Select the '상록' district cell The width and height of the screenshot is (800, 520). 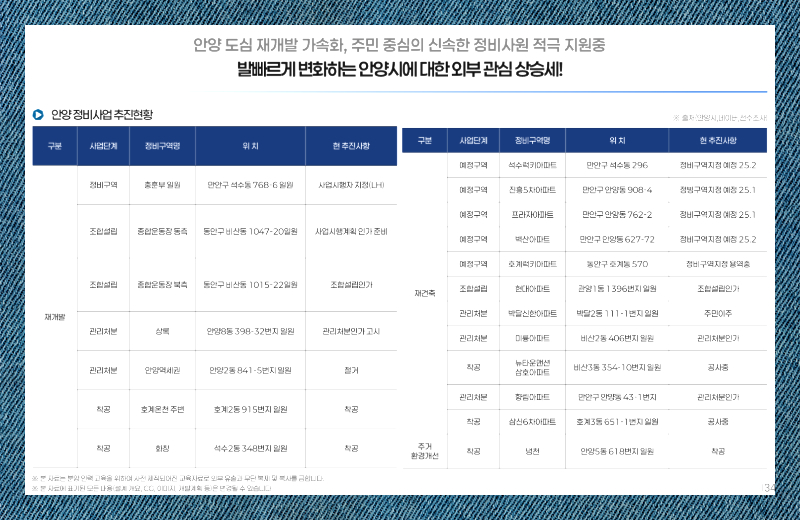pyautogui.click(x=162, y=331)
